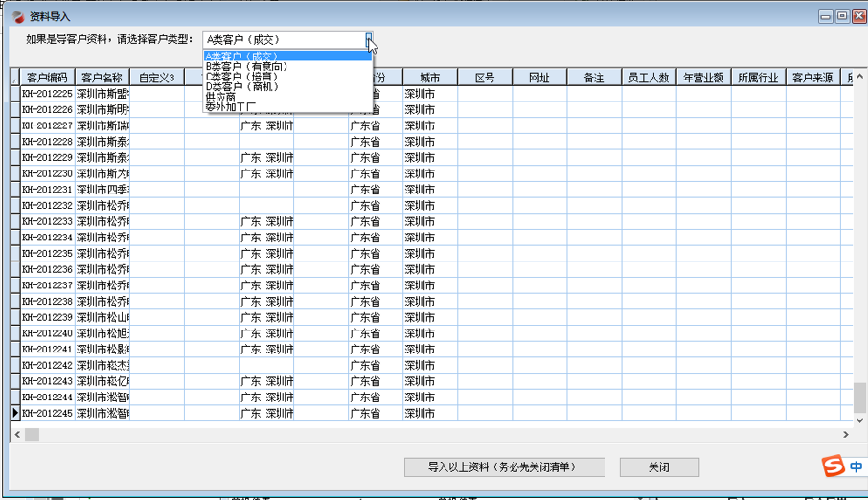Click cell KH-2012226
The height and width of the screenshot is (500, 868).
tap(48, 109)
